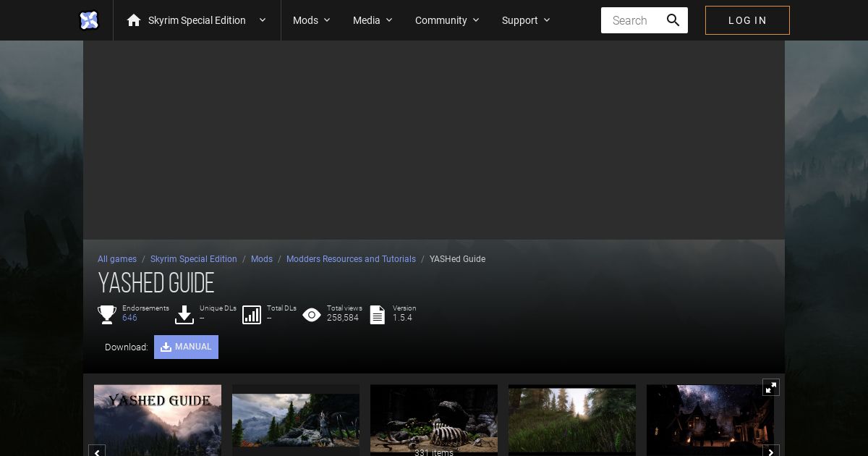The height and width of the screenshot is (456, 868).
Task: Click the Version document icon
Action: tap(378, 314)
